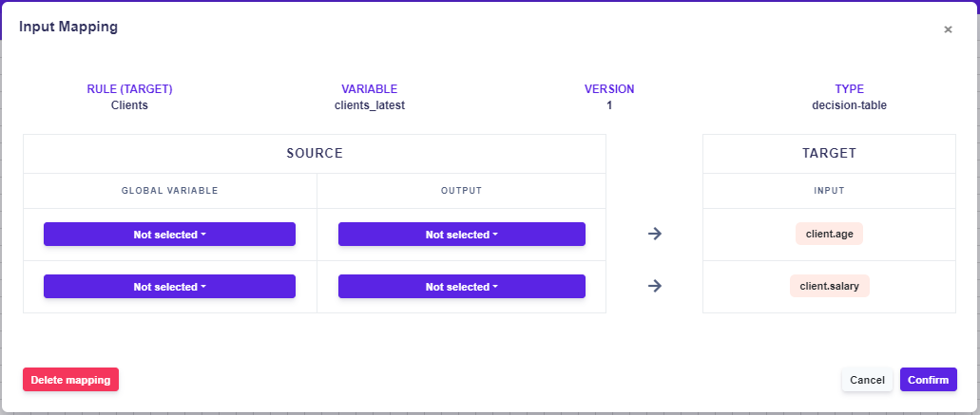The image size is (980, 415).
Task: Click the SOURCE table header
Action: coord(314,153)
